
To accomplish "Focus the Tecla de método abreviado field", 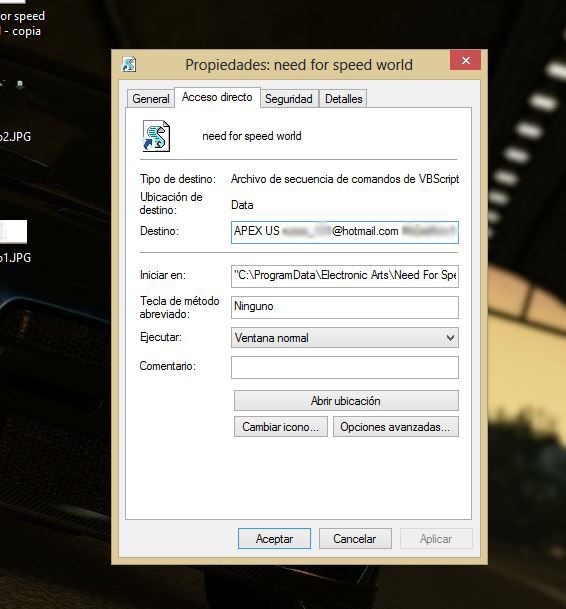I will point(345,307).
